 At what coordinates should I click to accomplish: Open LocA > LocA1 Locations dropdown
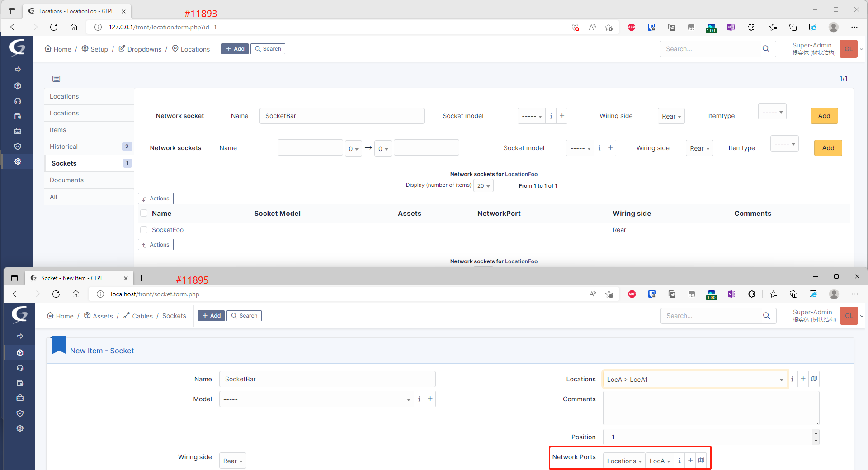695,380
